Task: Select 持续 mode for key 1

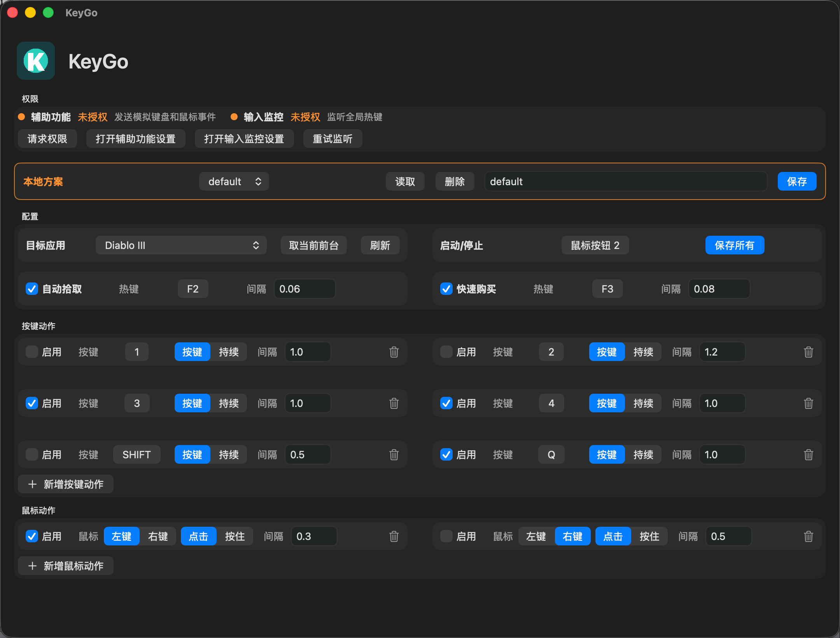Action: 229,352
